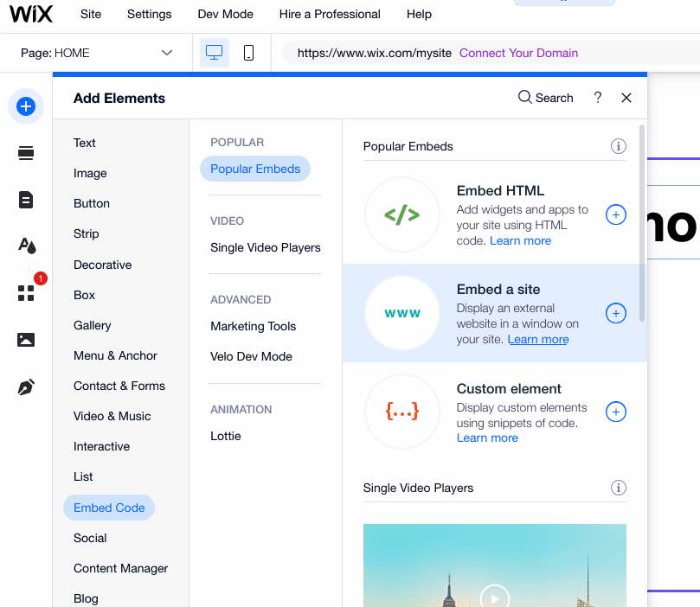This screenshot has height=607, width=700.
Task: Show info for Popular Embeds section
Action: [619, 146]
